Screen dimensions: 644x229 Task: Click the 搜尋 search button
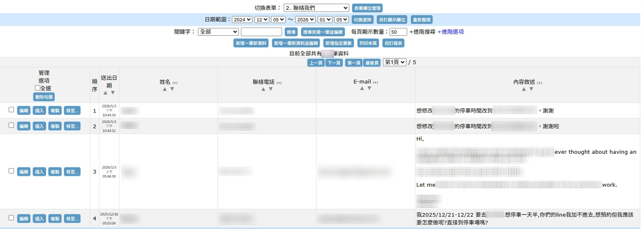291,32
